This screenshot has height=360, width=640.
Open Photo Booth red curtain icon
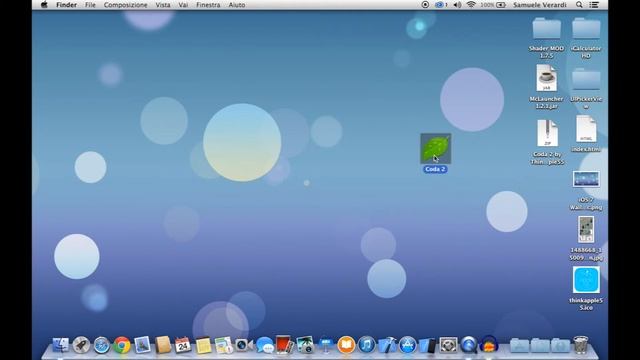(284, 345)
